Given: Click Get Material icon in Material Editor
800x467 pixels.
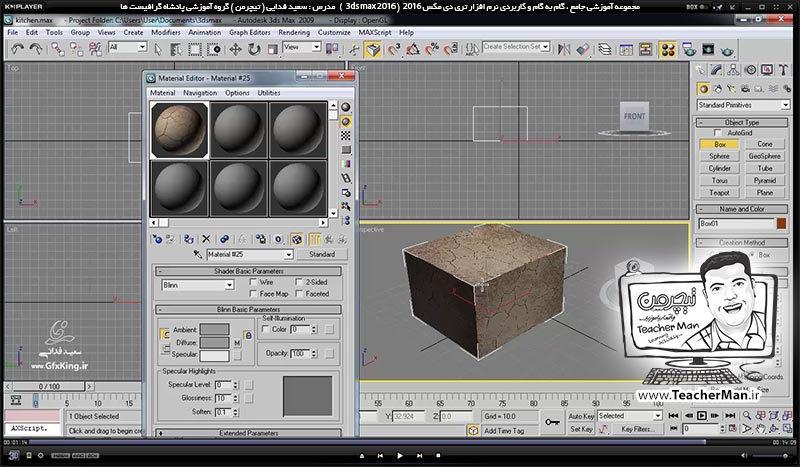Looking at the screenshot, I should (x=158, y=239).
